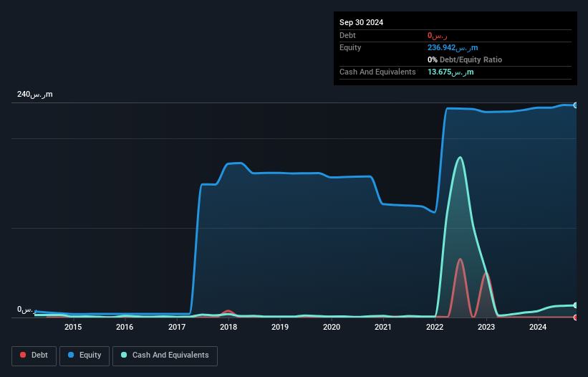This screenshot has height=377, width=588.
Task: Click the Equity value 236.942 in tooltip
Action: coord(453,47)
